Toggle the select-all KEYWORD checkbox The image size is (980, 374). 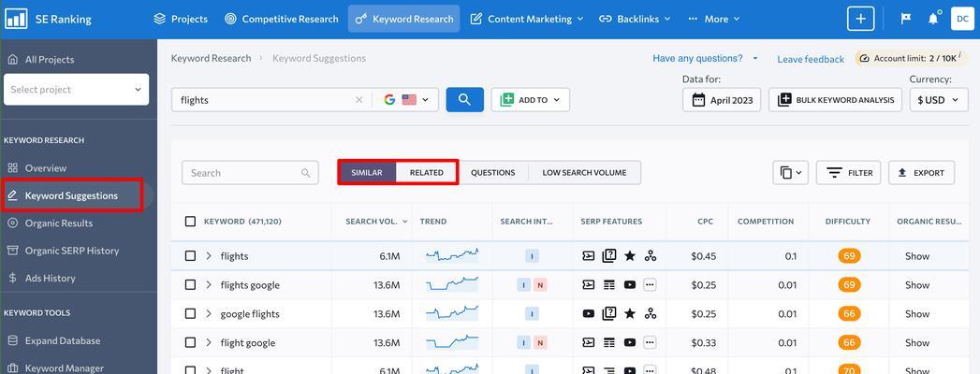tap(191, 221)
